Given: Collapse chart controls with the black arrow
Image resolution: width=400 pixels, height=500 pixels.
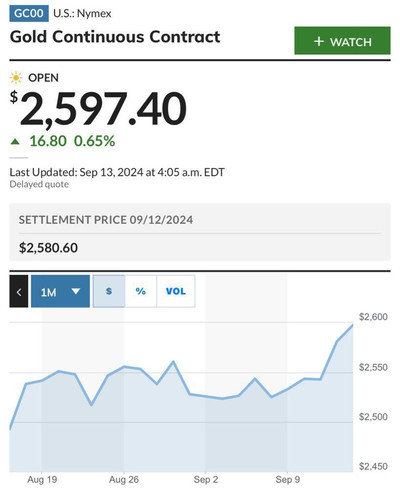Looking at the screenshot, I should tap(19, 291).
